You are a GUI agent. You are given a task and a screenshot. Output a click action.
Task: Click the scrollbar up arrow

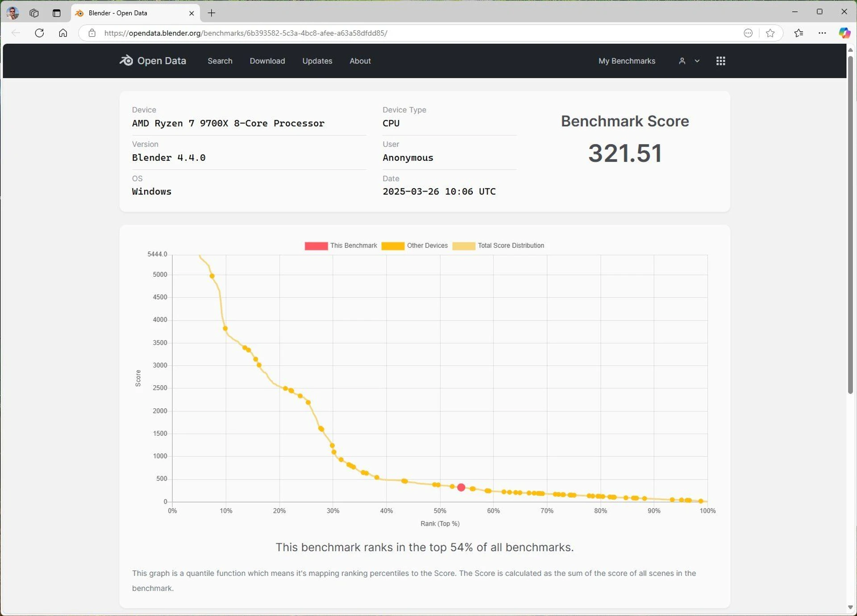(x=850, y=49)
